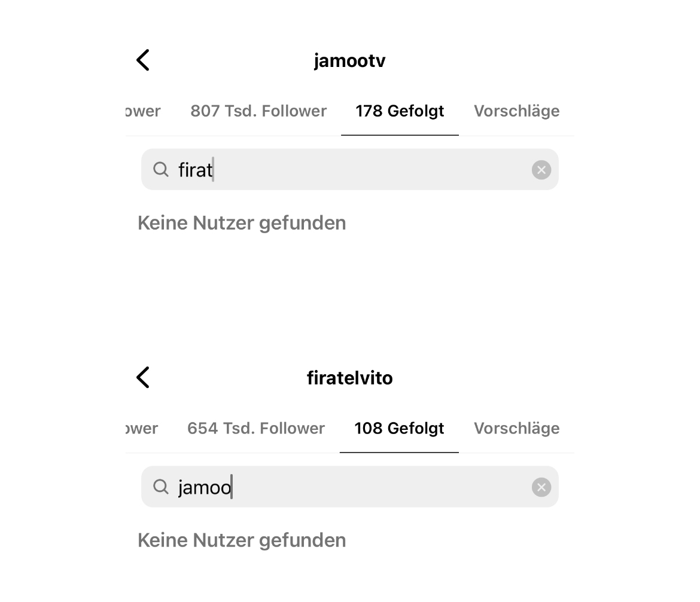Select the 178 Gefolgt tab
This screenshot has height=602, width=700.
coord(400,111)
